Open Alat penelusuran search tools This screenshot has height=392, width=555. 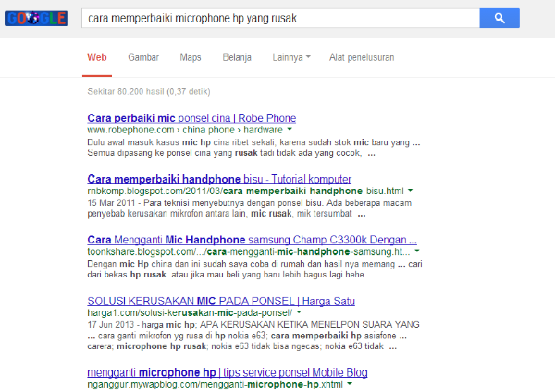(x=361, y=57)
